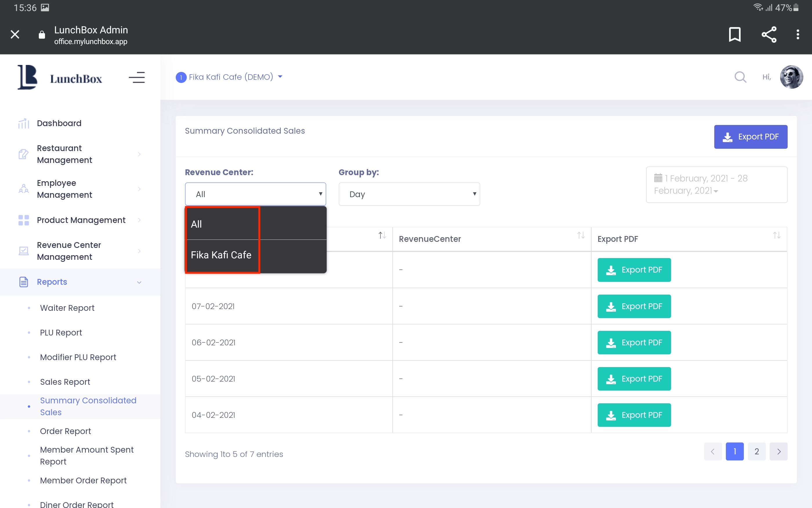Go to pagination page 2
812x508 pixels.
coord(756,451)
